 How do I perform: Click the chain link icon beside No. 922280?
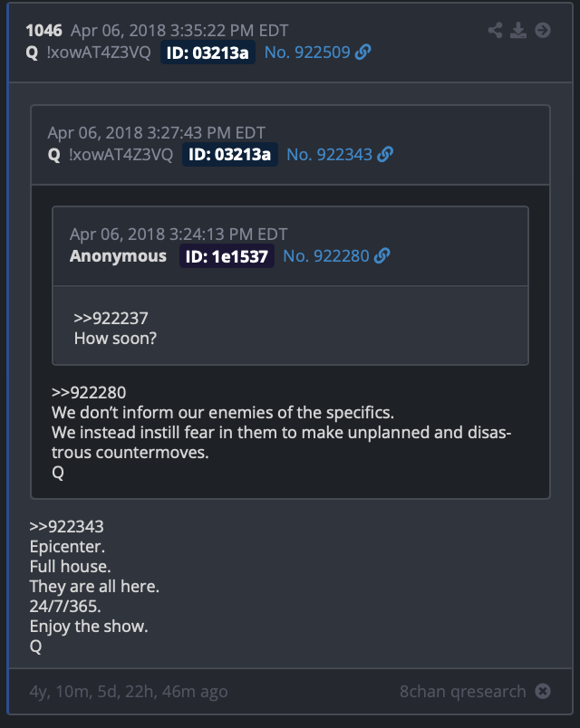pos(382,256)
